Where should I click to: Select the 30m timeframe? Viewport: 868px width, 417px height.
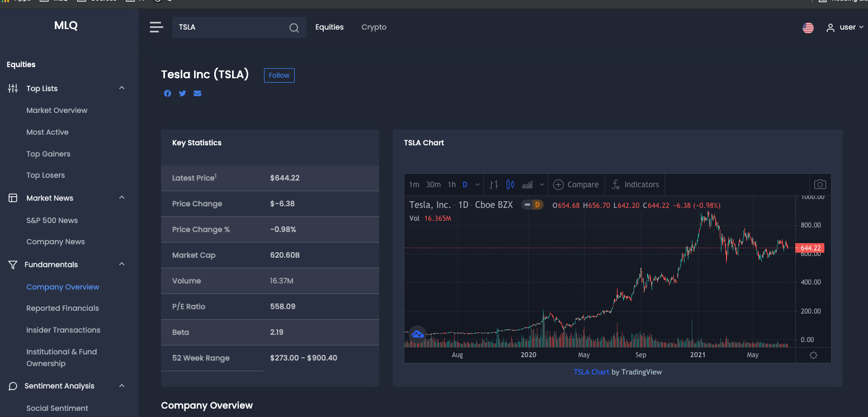pos(433,184)
